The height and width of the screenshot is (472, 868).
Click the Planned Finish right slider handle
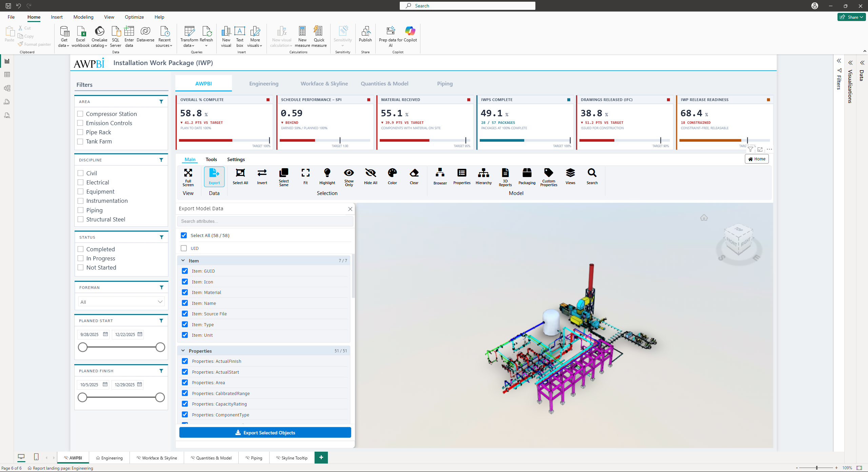[x=160, y=397]
